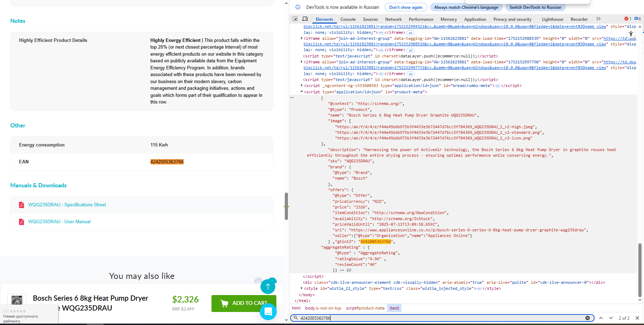Screen dimensions: 644x325
Task: Click the Manuals & Downloads heading
Action: click(x=38, y=186)
